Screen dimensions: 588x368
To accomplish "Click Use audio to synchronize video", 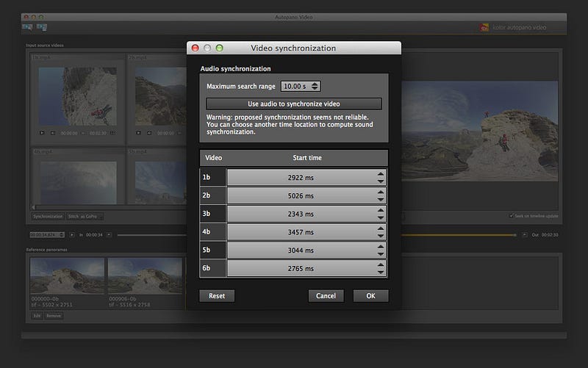I will [294, 104].
